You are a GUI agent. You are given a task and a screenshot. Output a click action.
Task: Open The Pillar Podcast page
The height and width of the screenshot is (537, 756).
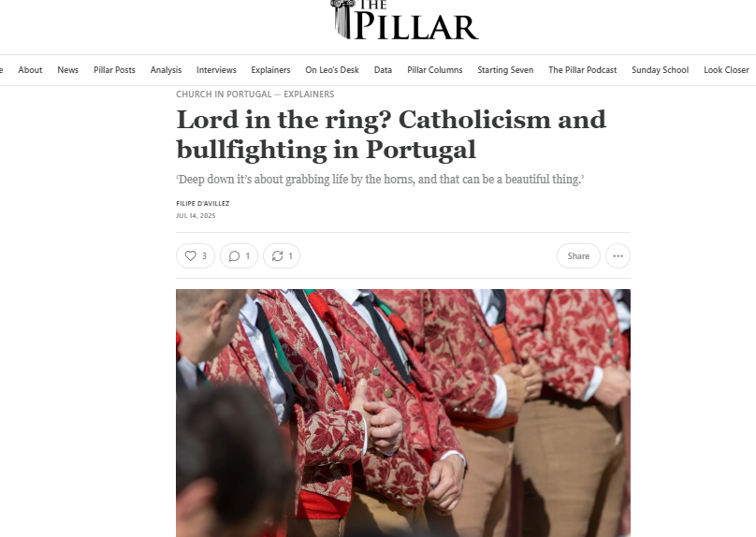pos(582,70)
